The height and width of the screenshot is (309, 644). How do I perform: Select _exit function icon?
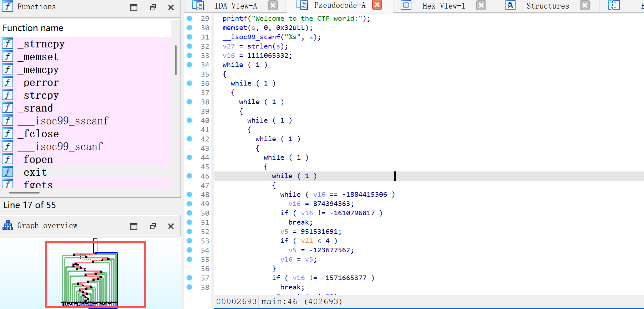(x=7, y=172)
